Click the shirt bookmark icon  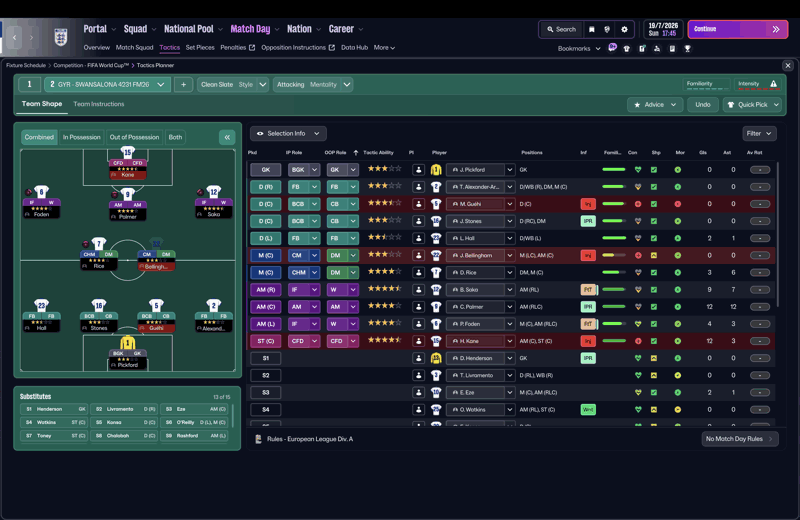pyautogui.click(x=627, y=48)
